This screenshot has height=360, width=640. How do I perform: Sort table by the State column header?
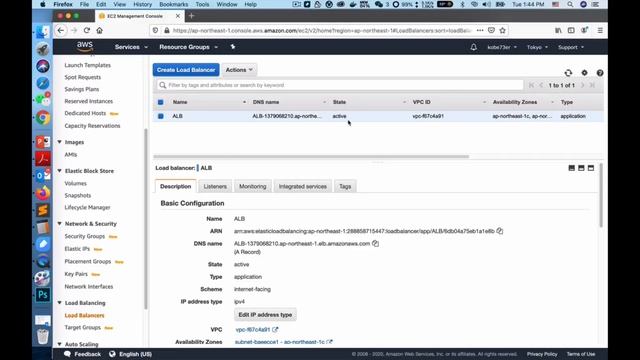coord(339,102)
